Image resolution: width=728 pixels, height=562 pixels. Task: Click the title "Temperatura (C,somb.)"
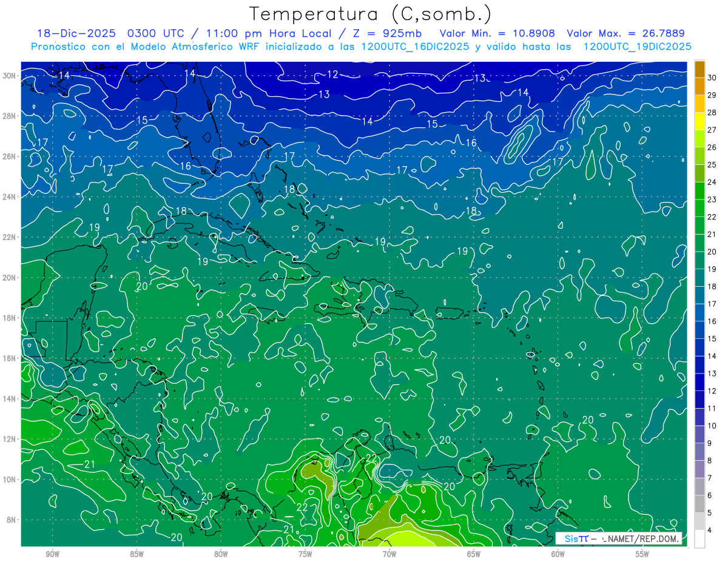coord(371,14)
